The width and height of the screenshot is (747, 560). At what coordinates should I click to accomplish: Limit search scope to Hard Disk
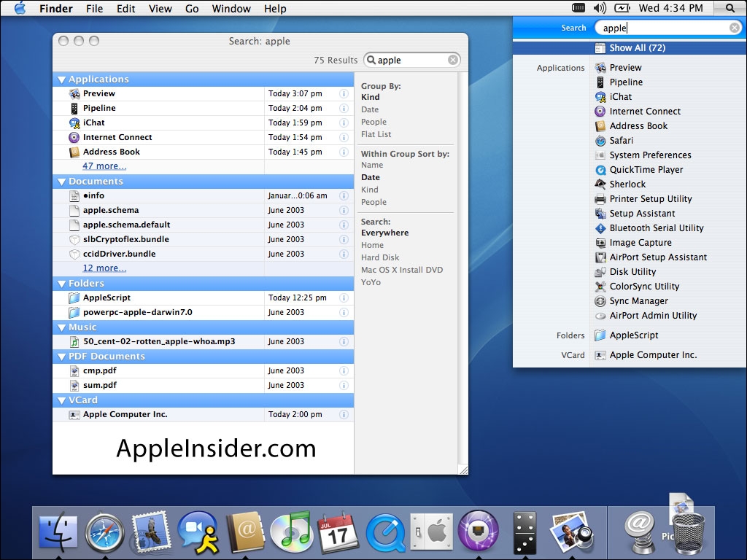pyautogui.click(x=379, y=257)
